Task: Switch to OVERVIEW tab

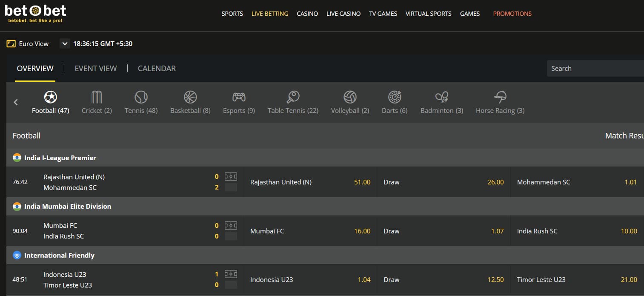Action: 35,68
